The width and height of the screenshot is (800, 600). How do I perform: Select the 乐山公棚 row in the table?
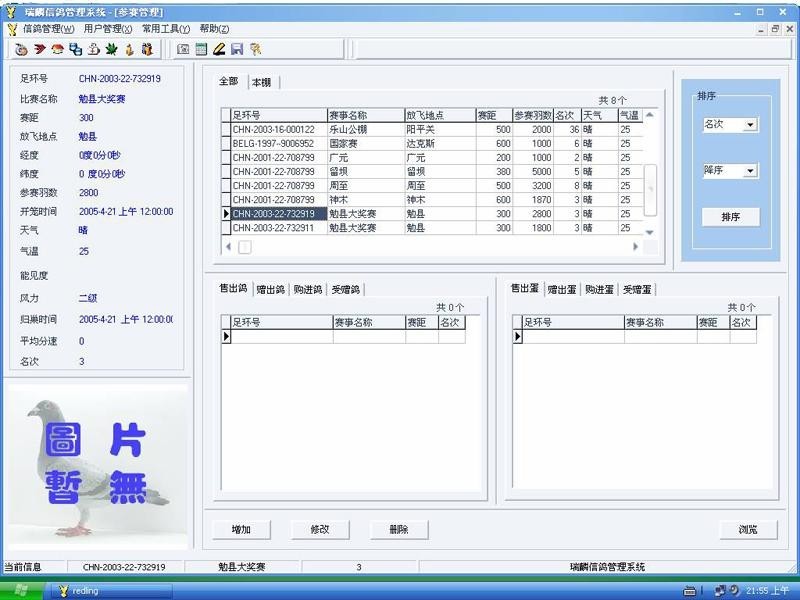pyautogui.click(x=350, y=130)
